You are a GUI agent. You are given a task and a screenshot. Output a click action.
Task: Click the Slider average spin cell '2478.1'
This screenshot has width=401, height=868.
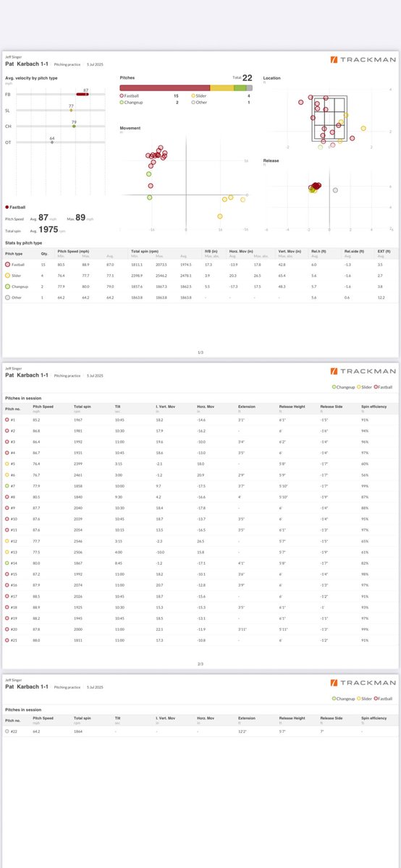pos(186,276)
